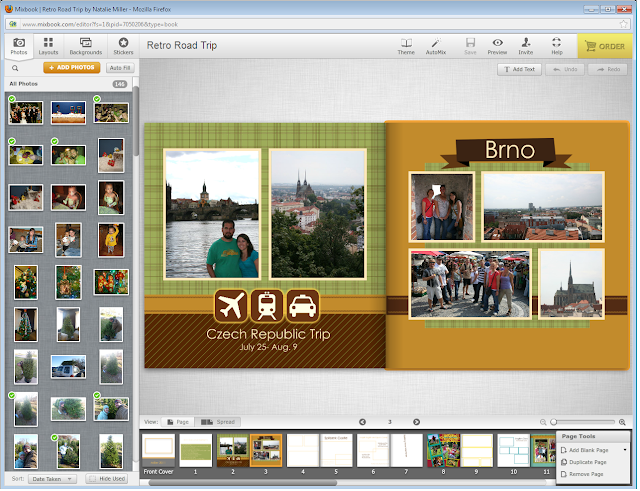Click the orange ADD PHOTOS button
The height and width of the screenshot is (491, 640).
point(72,68)
